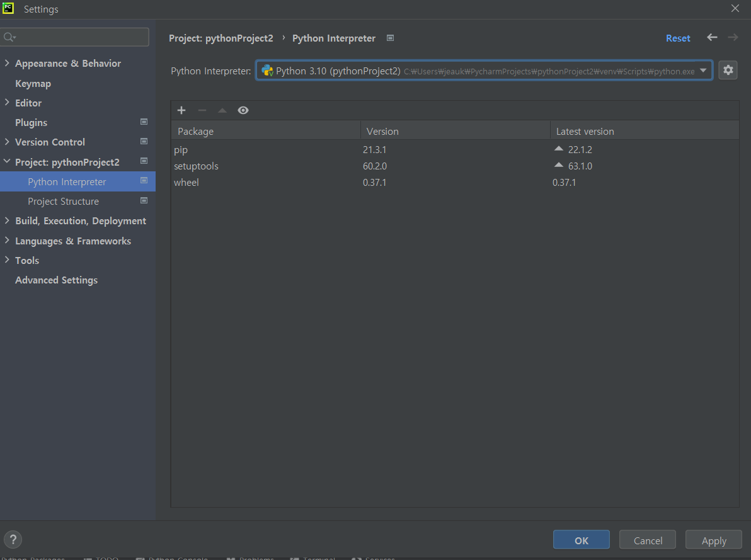751x560 pixels.
Task: Click update arrow next to 22.1.2
Action: pos(558,149)
